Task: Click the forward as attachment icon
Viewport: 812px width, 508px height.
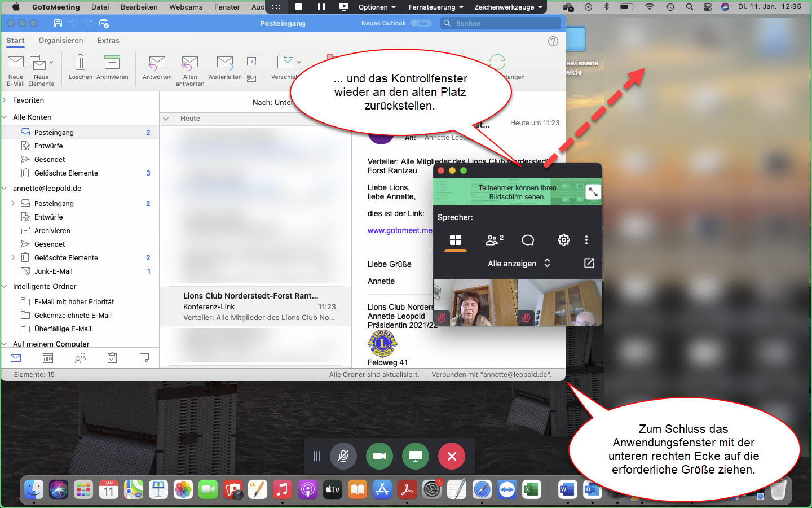Action: 251,78
